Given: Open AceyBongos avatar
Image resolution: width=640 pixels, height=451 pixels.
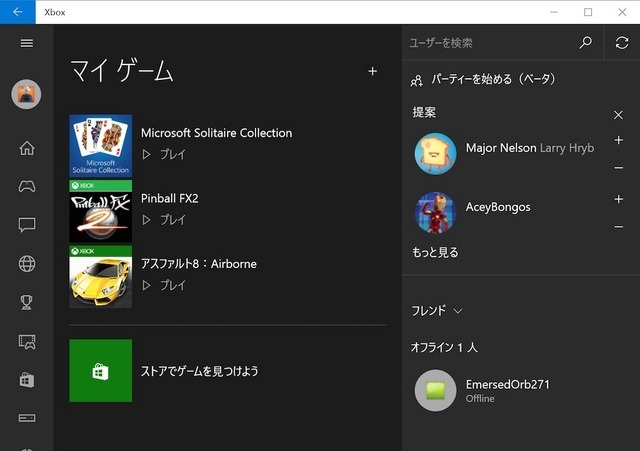Looking at the screenshot, I should pos(435,213).
